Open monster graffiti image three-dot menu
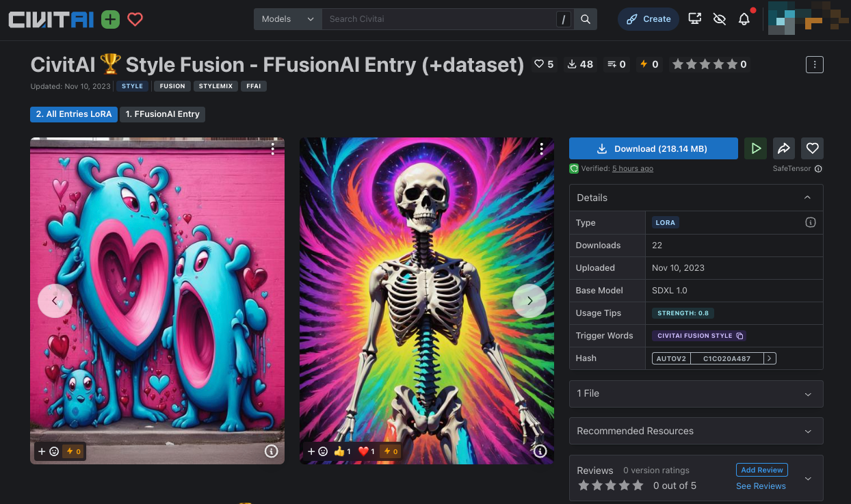The height and width of the screenshot is (504, 851). pyautogui.click(x=273, y=148)
